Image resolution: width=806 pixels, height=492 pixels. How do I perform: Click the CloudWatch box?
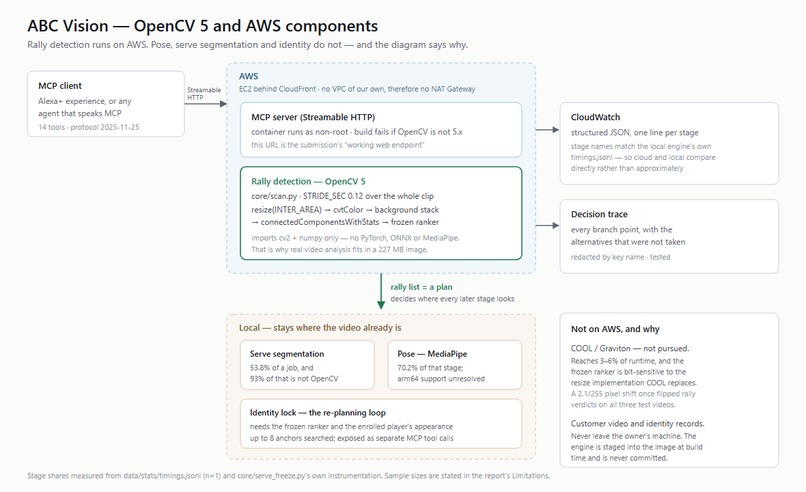[x=669, y=143]
